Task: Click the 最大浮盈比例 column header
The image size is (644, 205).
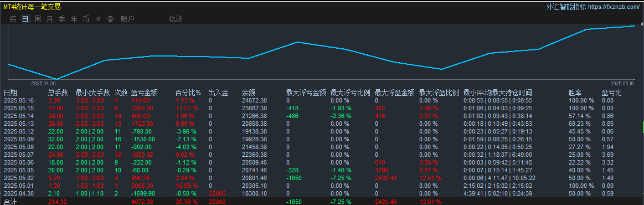Action: click(x=439, y=93)
